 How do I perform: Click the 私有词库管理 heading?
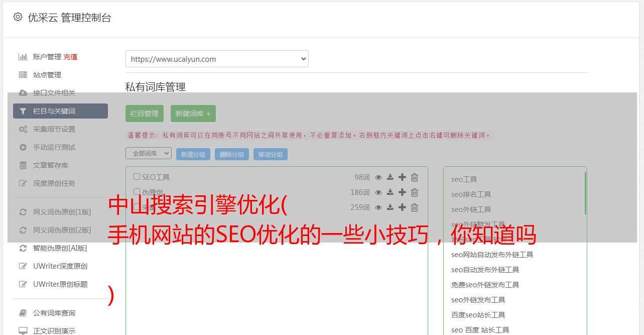click(x=156, y=87)
